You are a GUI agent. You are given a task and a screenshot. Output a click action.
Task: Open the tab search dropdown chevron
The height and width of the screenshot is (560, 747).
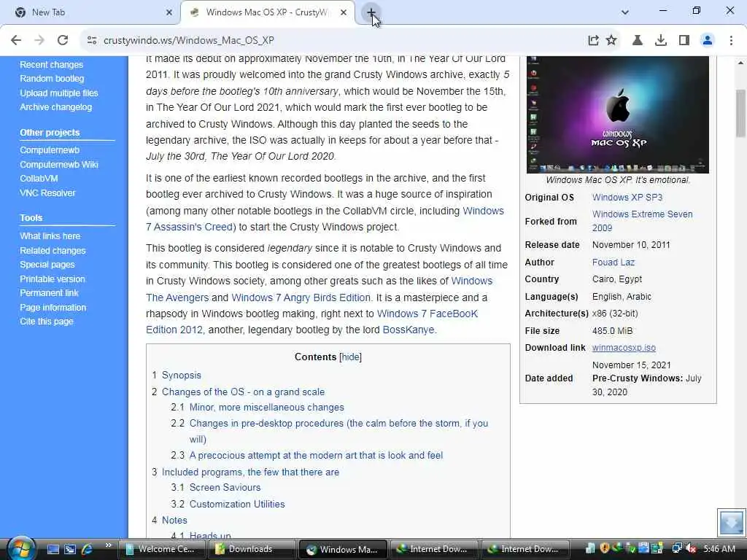click(x=625, y=12)
